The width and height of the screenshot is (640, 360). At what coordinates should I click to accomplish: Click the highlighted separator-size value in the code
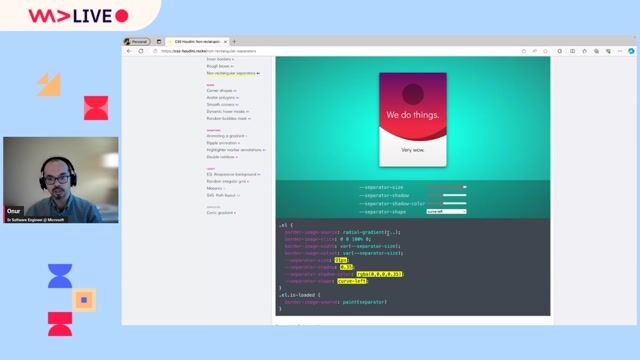[x=341, y=260]
